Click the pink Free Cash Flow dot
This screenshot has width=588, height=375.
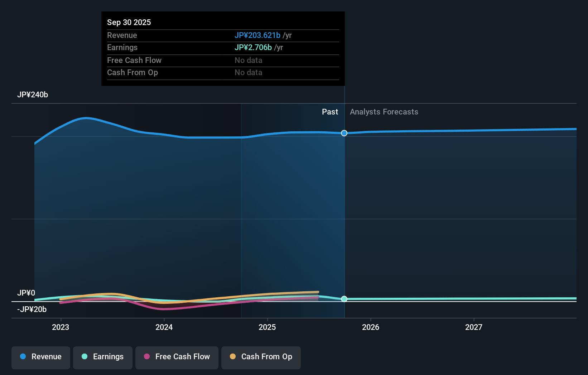point(147,357)
